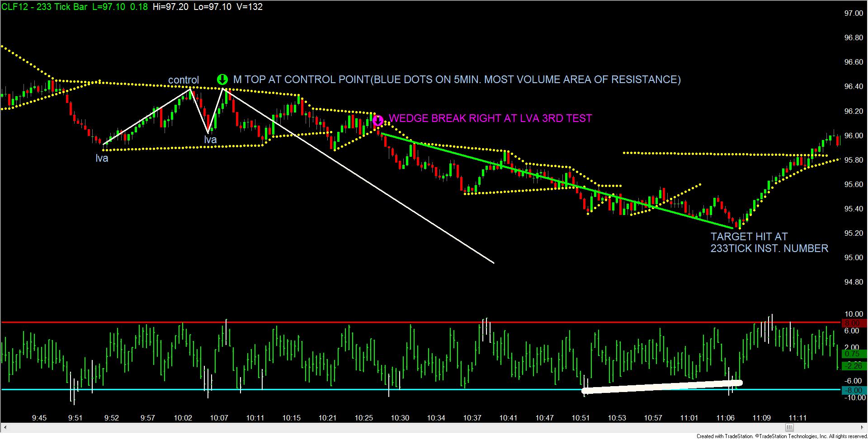Screen dimensions: 868x439
Task: Click the 10:51 time axis label
Action: click(x=581, y=418)
